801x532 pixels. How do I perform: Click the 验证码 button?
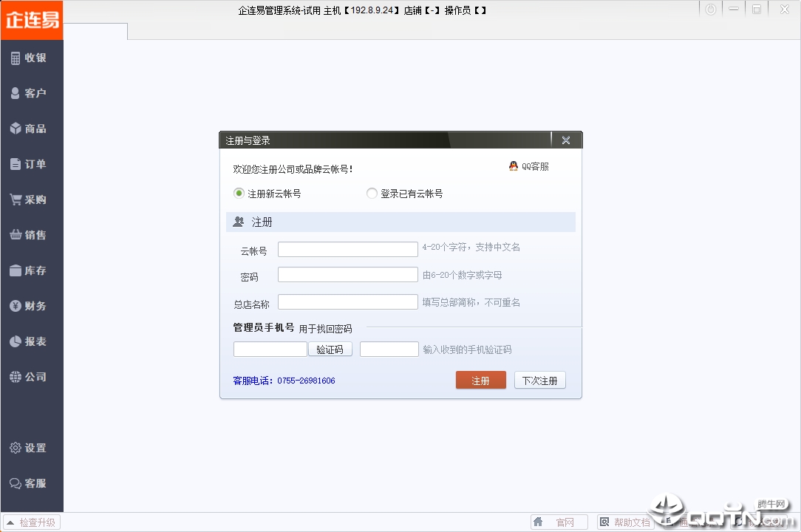pos(330,349)
